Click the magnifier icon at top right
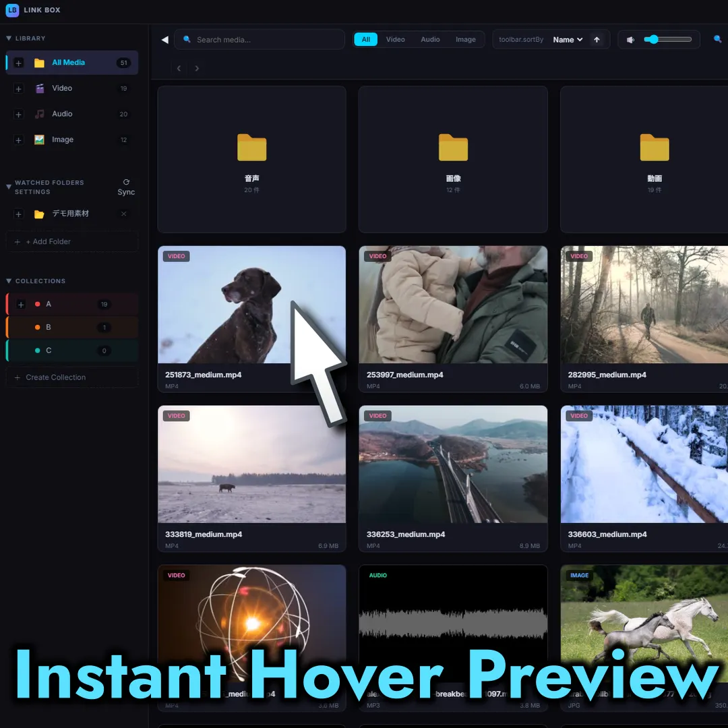The image size is (728, 728). coord(717,40)
